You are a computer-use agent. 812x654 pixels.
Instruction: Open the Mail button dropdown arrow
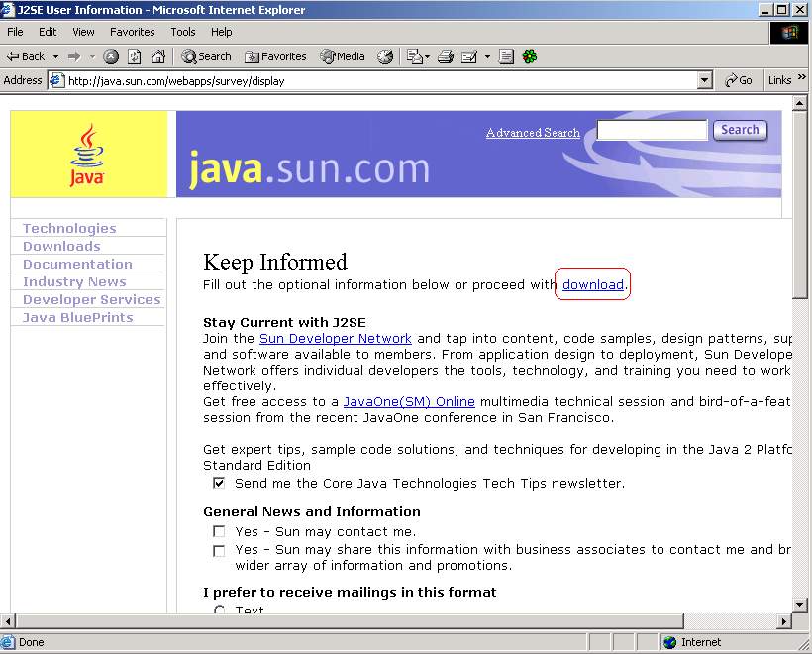point(427,56)
